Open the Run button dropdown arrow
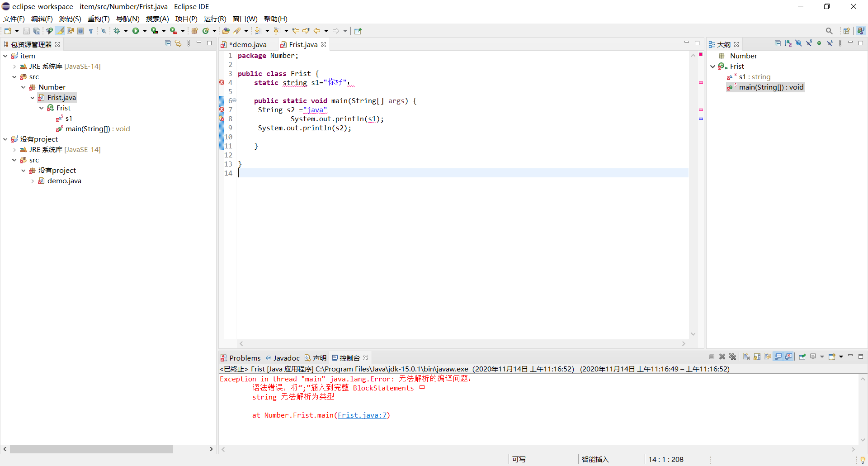The height and width of the screenshot is (466, 868). point(145,31)
